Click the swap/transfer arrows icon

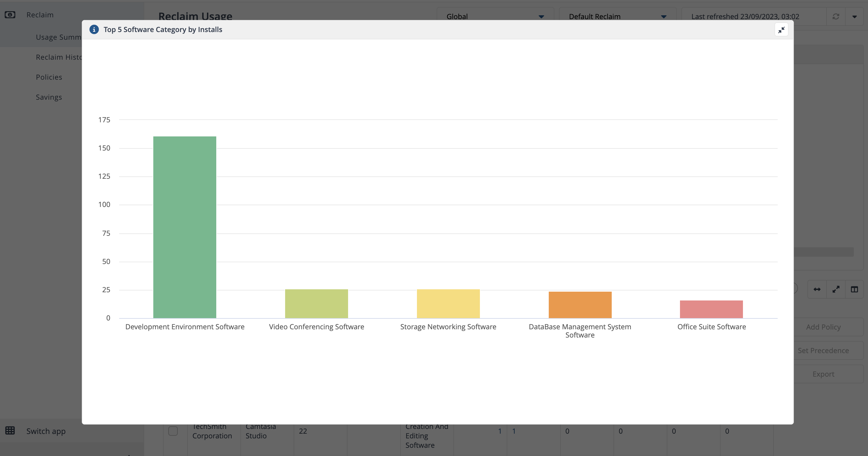click(817, 290)
